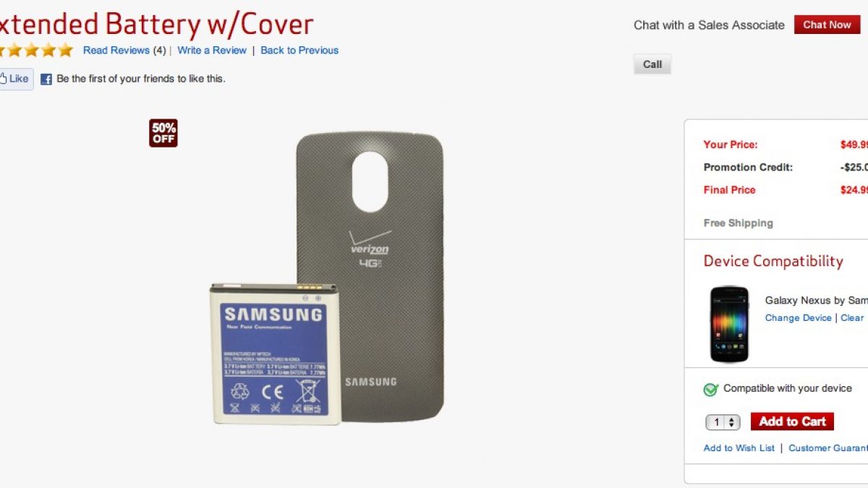Image resolution: width=868 pixels, height=488 pixels.
Task: Open Write a Review link
Action: coord(212,51)
